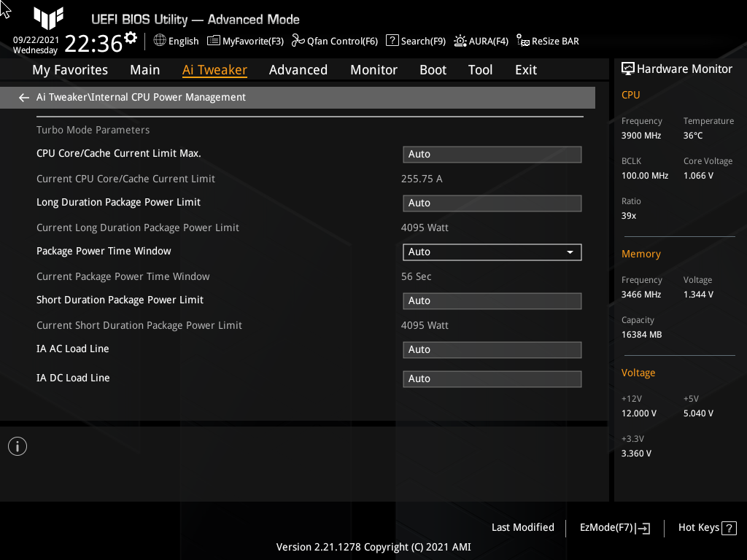Click the 09/22/2021 date text
This screenshot has width=747, height=560.
36,40
